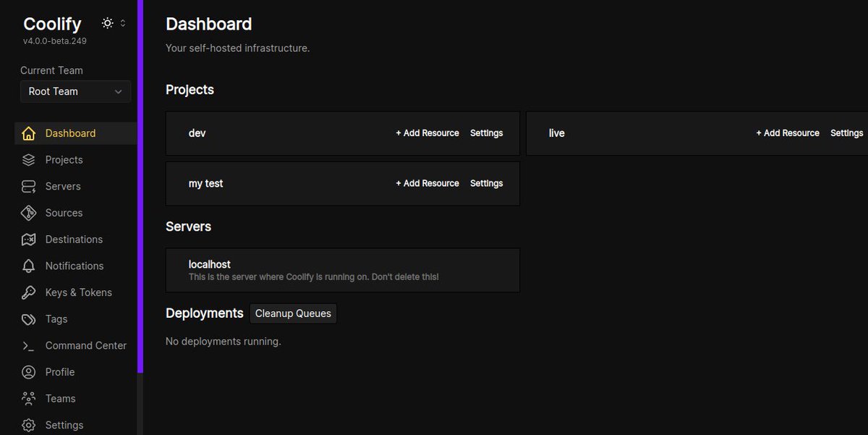Click the Dashboard home icon

(28, 133)
